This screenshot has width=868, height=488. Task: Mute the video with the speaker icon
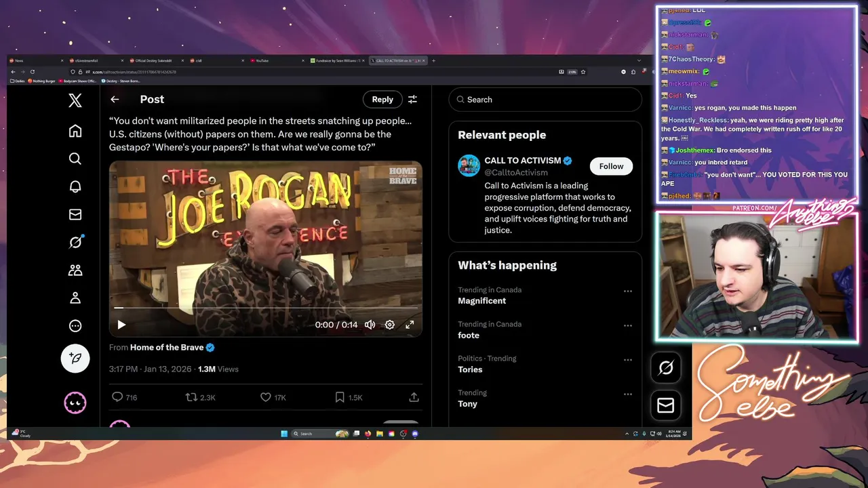370,325
